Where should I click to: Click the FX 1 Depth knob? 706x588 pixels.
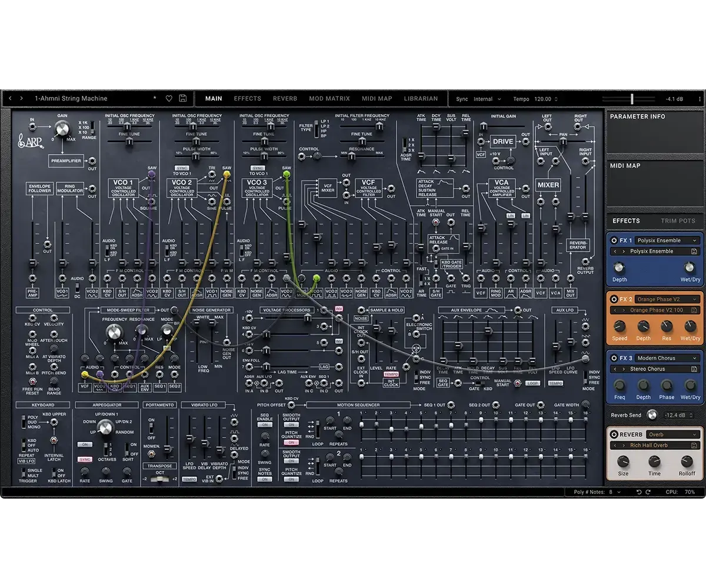[x=620, y=267]
